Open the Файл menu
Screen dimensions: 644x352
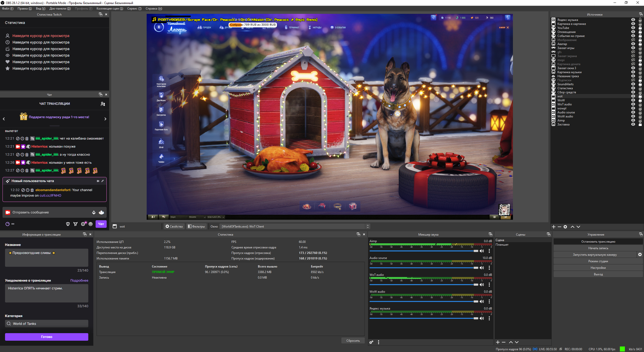click(8, 8)
